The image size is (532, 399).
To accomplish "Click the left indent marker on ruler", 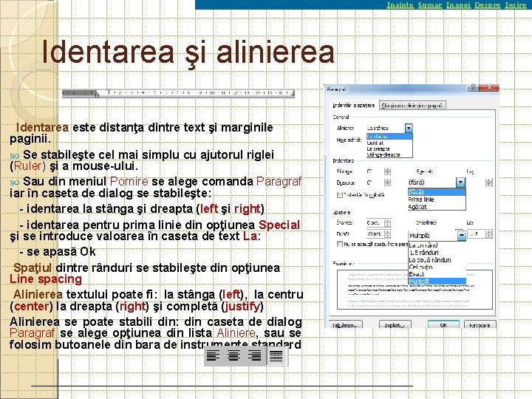I will point(97,95).
